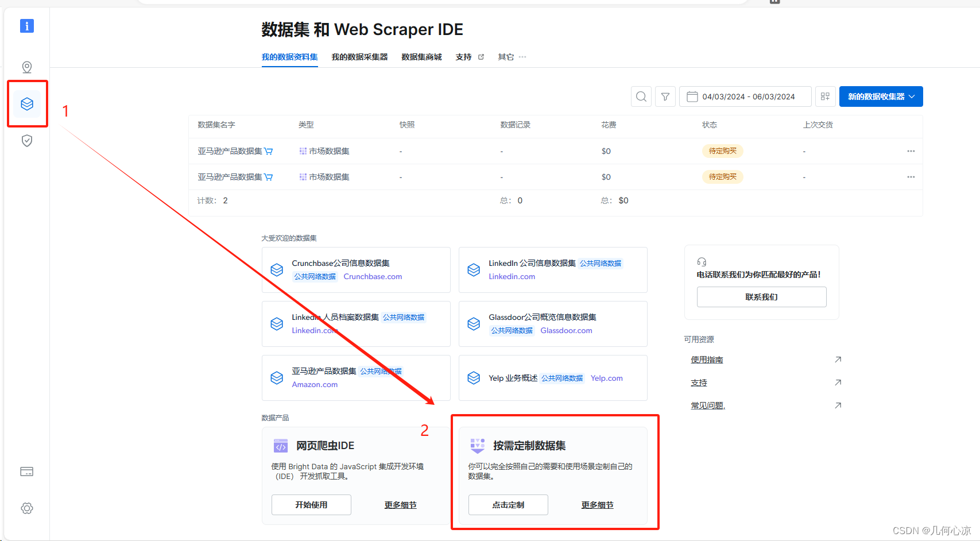Image resolution: width=980 pixels, height=541 pixels.
Task: Click arrow icon next to 支持 resource
Action: tap(838, 382)
